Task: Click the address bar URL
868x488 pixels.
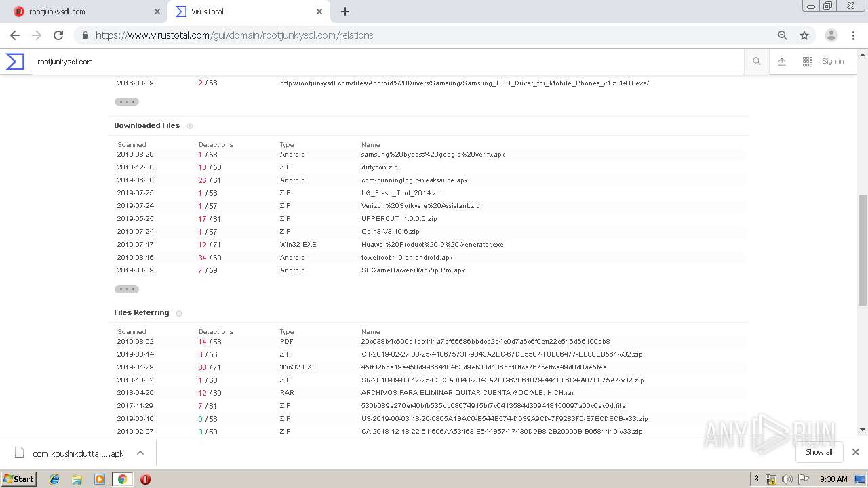Action: coord(235,35)
